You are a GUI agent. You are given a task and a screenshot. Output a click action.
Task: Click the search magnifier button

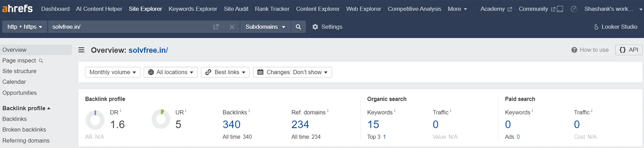298,27
